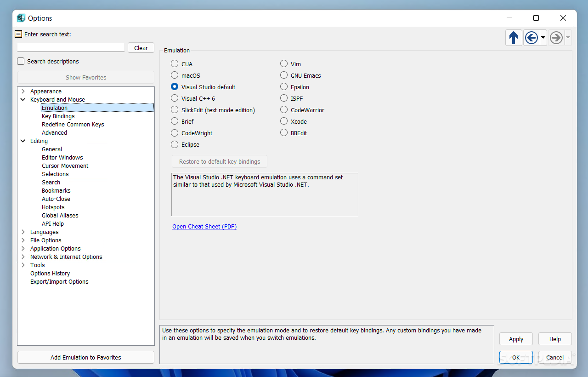Focus the search text input field

[x=71, y=47]
